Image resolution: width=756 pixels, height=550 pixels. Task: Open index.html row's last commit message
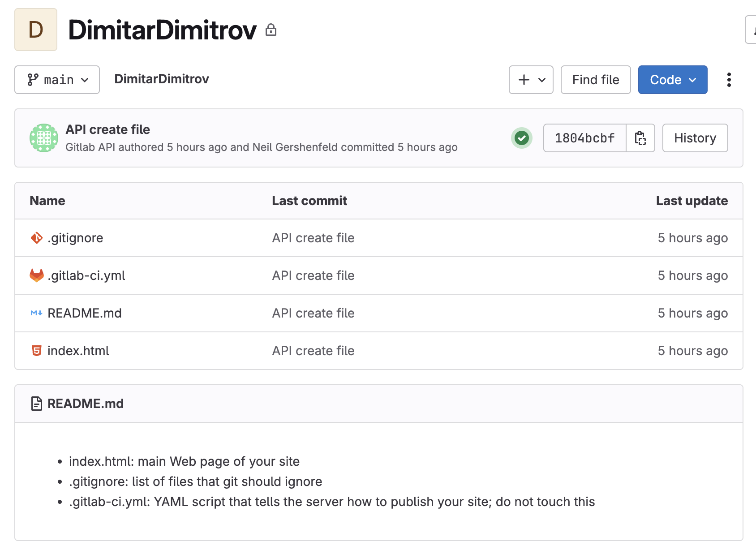tap(313, 351)
